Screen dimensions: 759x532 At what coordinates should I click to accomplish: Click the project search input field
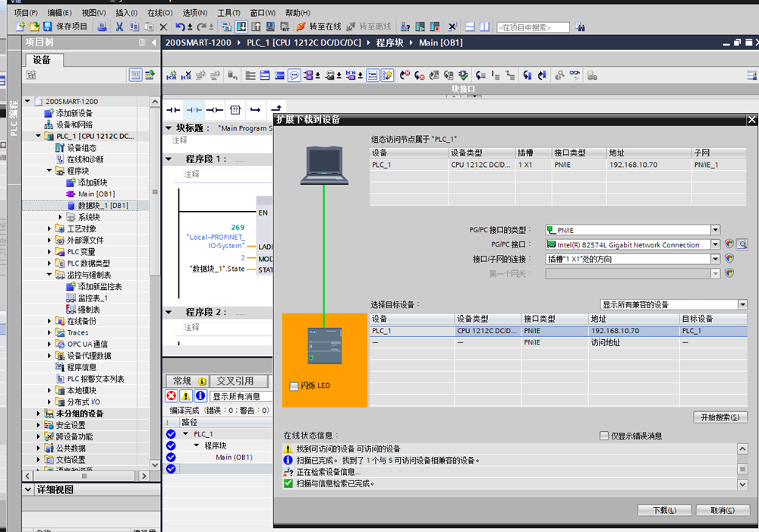(x=533, y=27)
